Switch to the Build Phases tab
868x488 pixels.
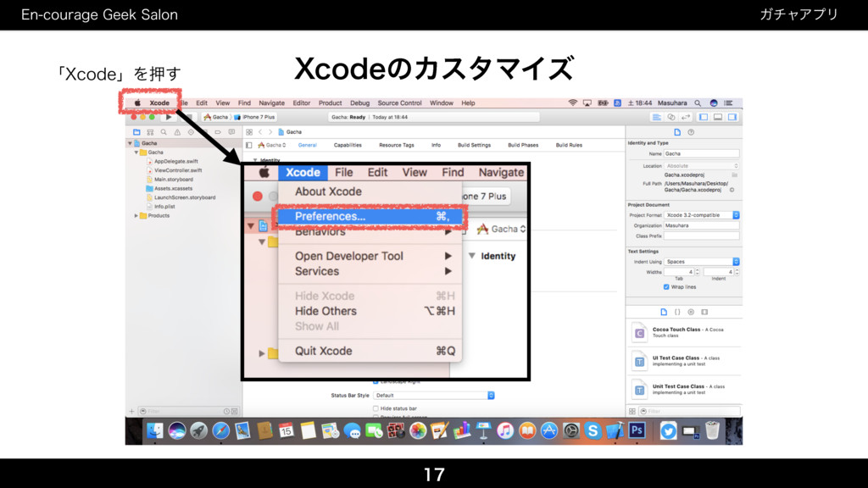click(x=523, y=145)
